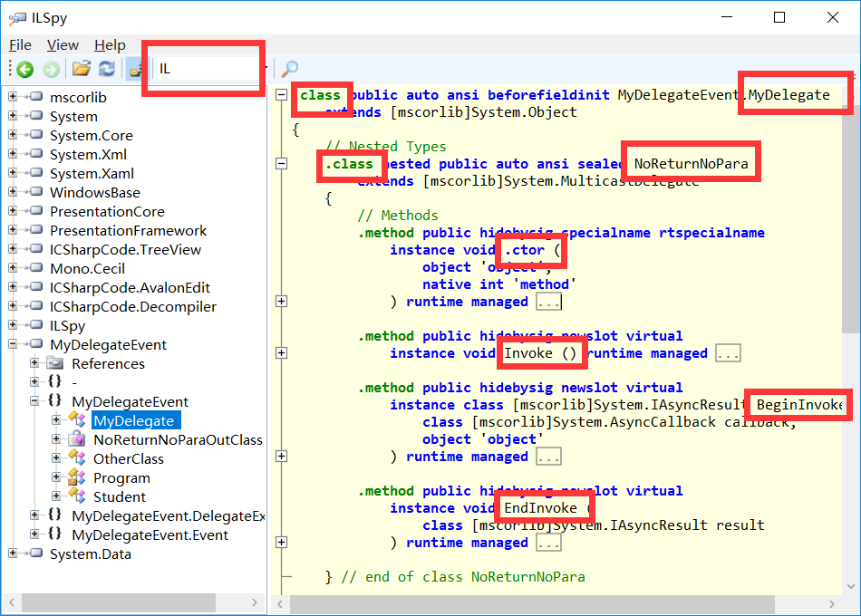Image resolution: width=861 pixels, height=616 pixels.
Task: Expand the .ctor method code fold
Action: 281,301
